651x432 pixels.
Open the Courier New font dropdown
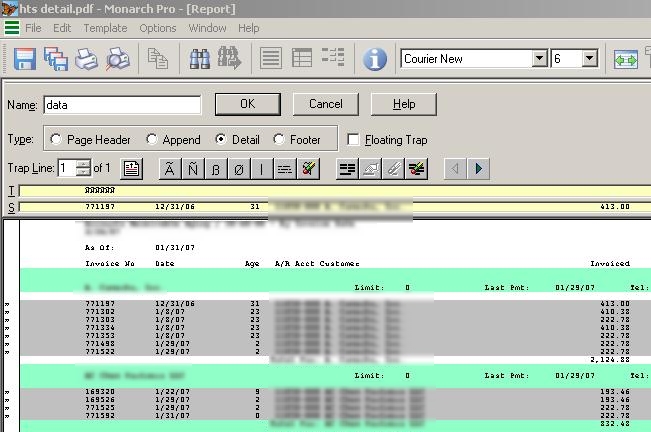(540, 59)
